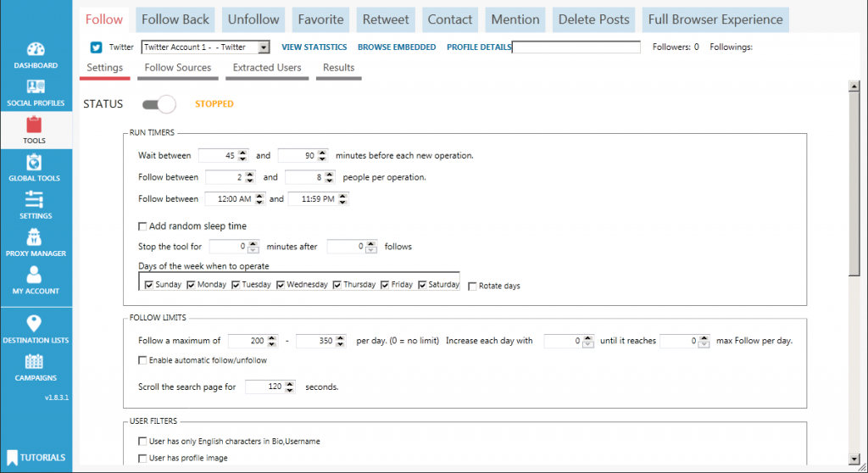Open Proxy Manager from sidebar
The width and height of the screenshot is (868, 473).
tap(36, 243)
